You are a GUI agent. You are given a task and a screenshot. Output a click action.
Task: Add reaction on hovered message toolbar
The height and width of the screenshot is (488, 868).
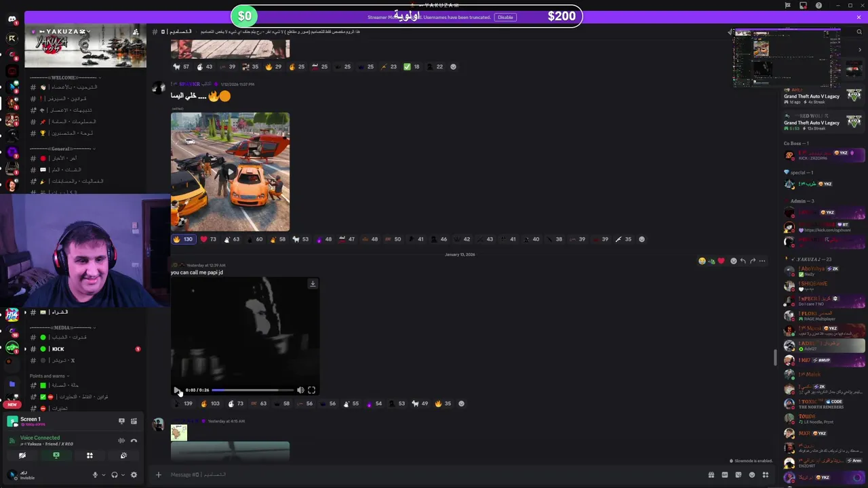[733, 261]
